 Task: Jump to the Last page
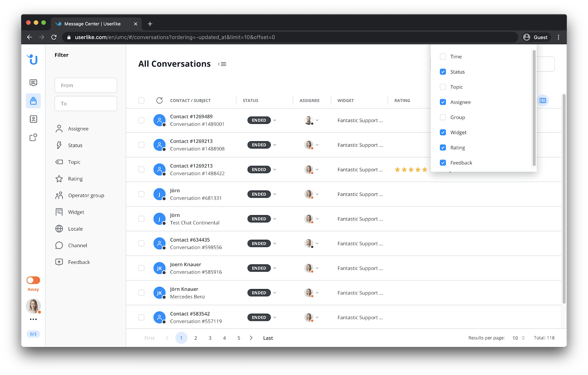pos(268,338)
